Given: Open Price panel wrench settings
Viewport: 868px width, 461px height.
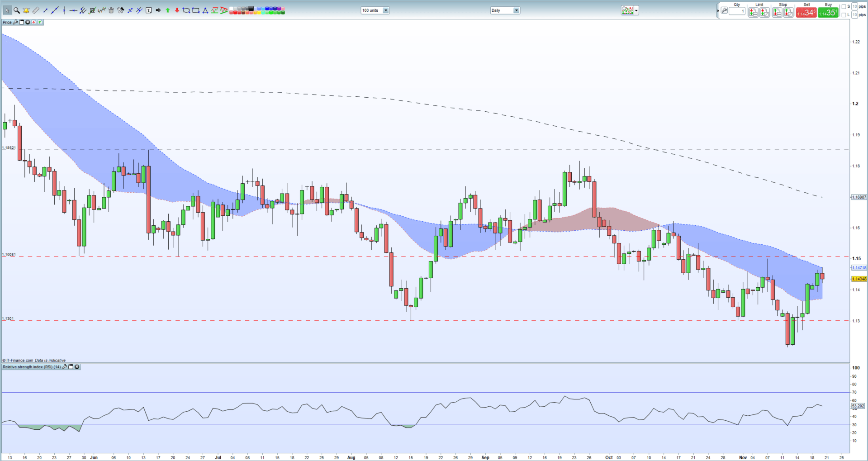Looking at the screenshot, I should point(15,22).
